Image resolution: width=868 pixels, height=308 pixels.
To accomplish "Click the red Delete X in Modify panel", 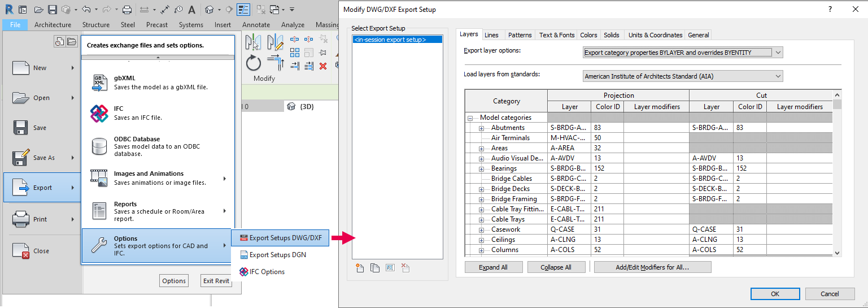I will (x=323, y=66).
